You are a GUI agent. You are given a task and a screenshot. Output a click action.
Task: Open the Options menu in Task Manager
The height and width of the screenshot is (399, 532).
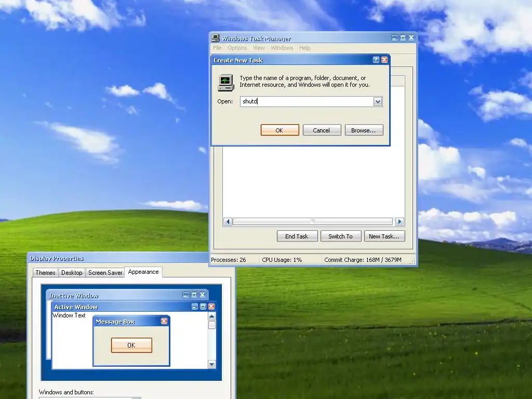[237, 48]
